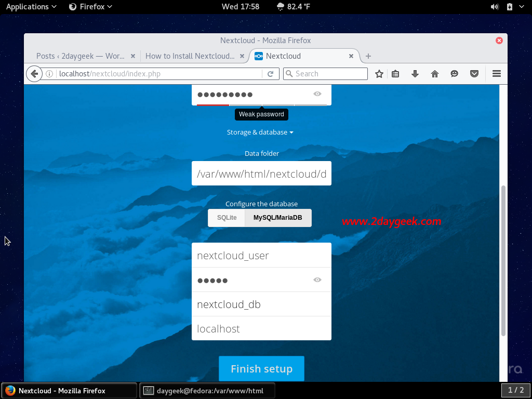532x399 pixels.
Task: Select the MySQL/MariaDB database option
Action: tap(278, 218)
